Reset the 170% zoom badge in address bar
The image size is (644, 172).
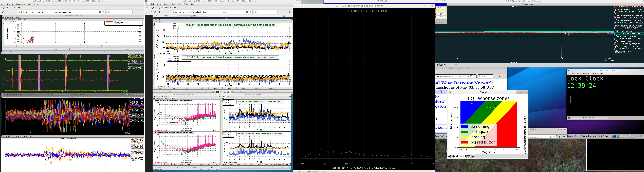point(461,76)
